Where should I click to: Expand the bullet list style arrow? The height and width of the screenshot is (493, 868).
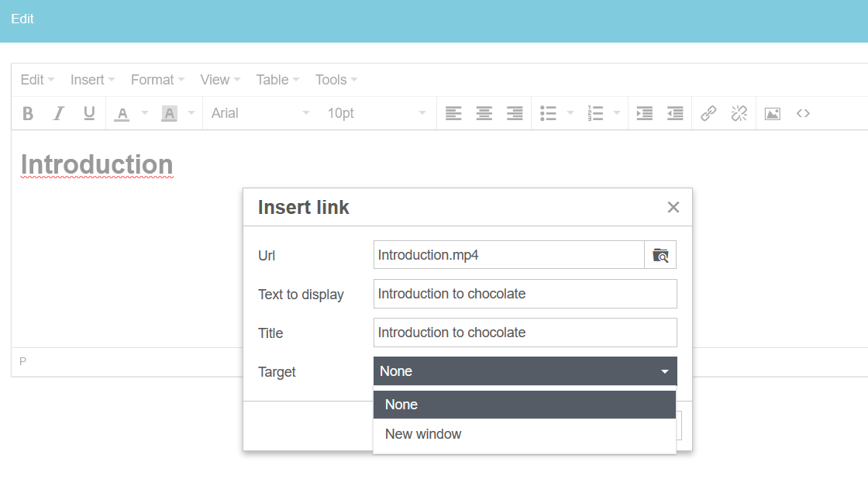pyautogui.click(x=570, y=113)
